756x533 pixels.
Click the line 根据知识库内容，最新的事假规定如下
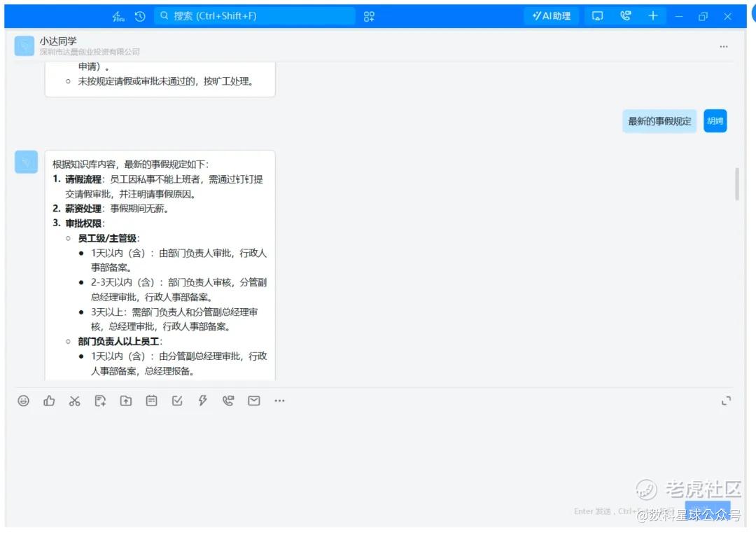click(131, 165)
